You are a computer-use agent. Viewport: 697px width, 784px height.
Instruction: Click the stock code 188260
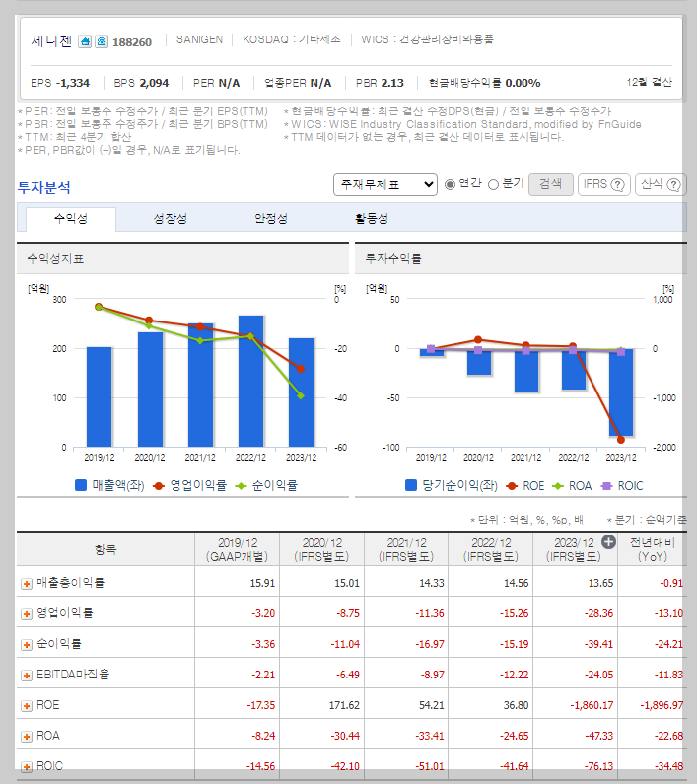pyautogui.click(x=132, y=42)
